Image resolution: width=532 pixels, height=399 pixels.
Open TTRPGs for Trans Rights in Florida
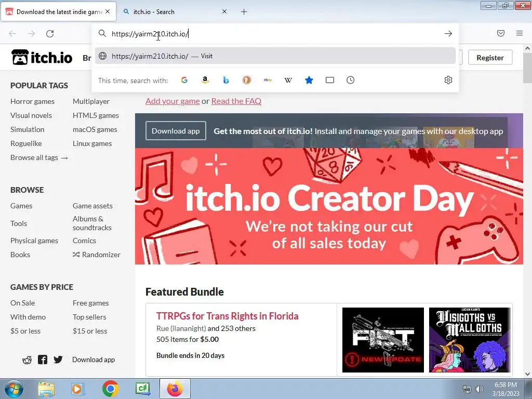[x=228, y=316]
